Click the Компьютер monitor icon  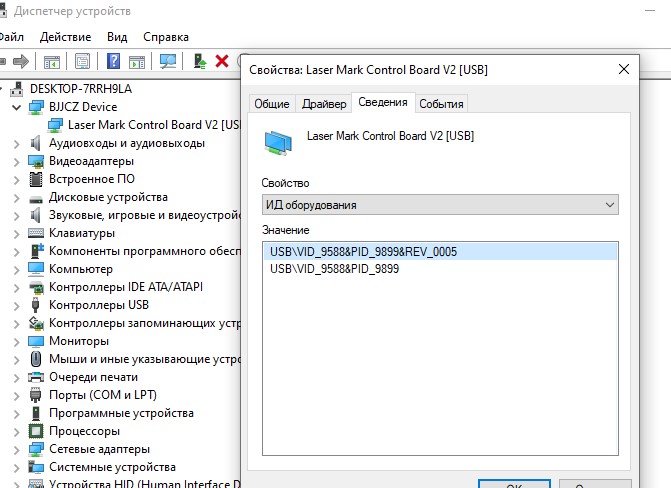(36, 269)
